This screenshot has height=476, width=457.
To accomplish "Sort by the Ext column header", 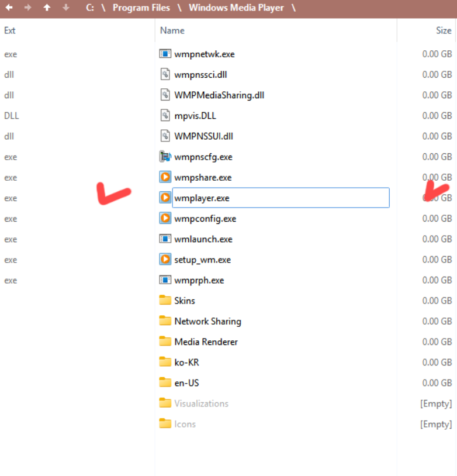I will [x=10, y=30].
